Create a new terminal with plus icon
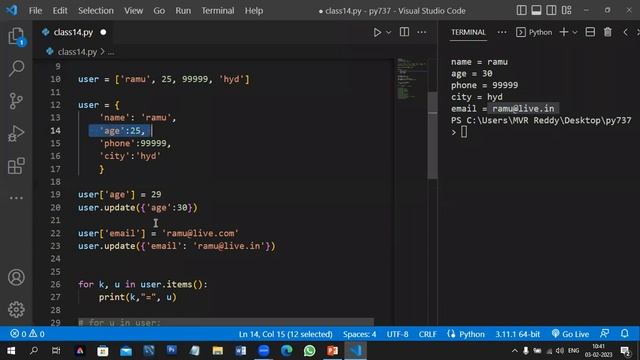 tap(564, 32)
